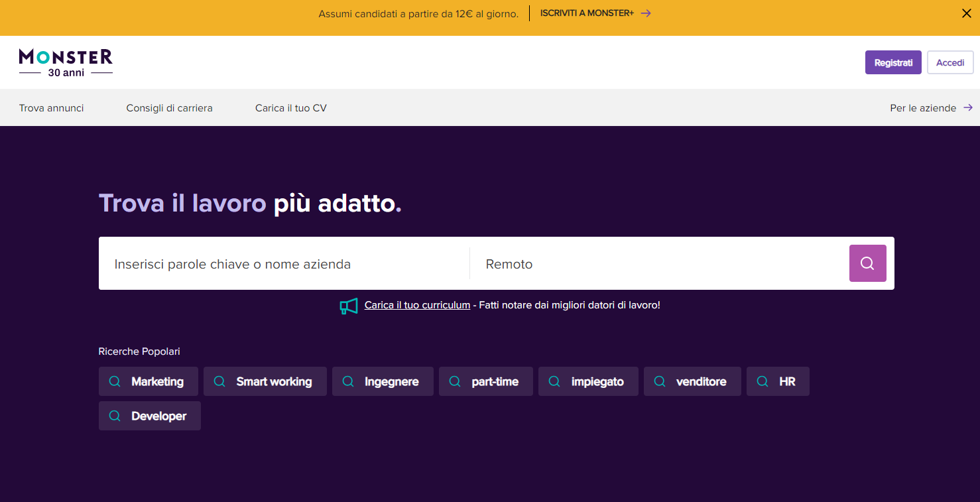Image resolution: width=980 pixels, height=502 pixels.
Task: Choose the Smart working popular search
Action: [265, 381]
